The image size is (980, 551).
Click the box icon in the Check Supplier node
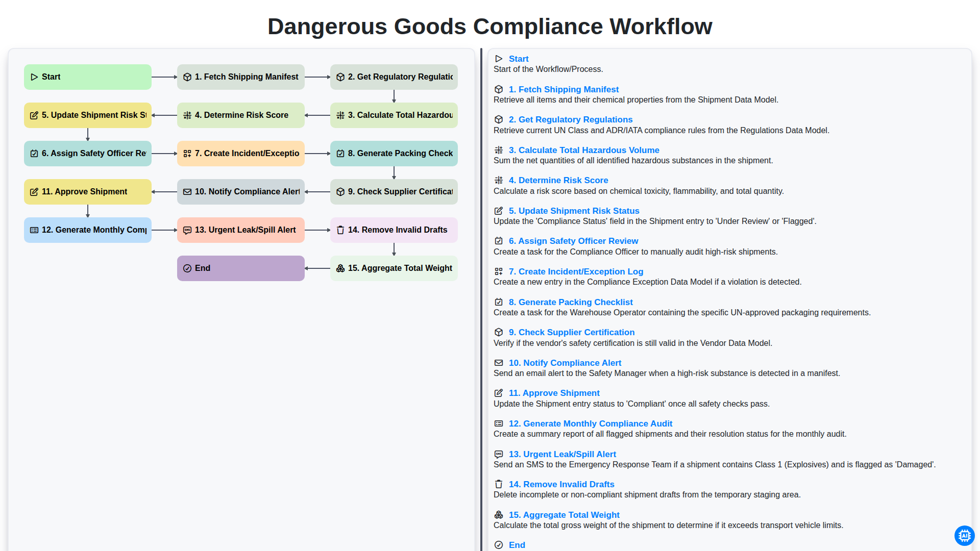coord(340,192)
